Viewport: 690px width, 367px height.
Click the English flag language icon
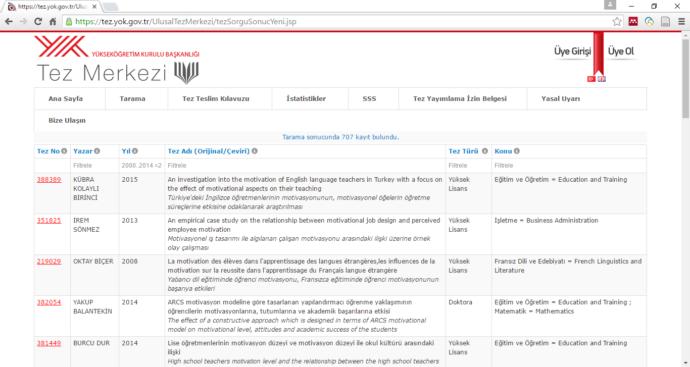pyautogui.click(x=602, y=79)
